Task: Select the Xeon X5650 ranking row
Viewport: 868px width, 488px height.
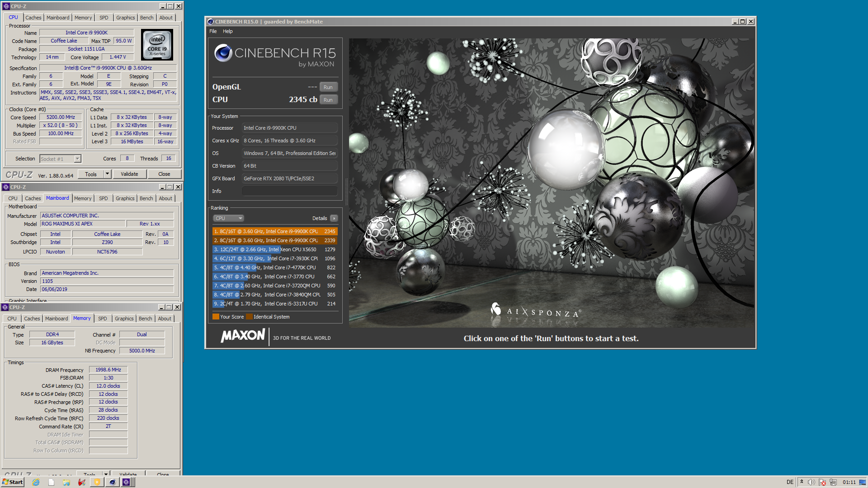Action: tap(275, 249)
